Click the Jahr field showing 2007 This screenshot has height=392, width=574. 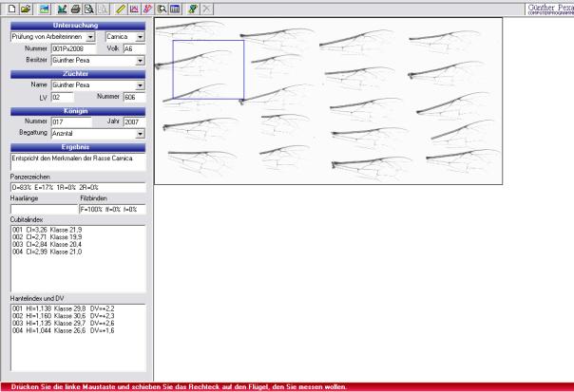click(133, 122)
